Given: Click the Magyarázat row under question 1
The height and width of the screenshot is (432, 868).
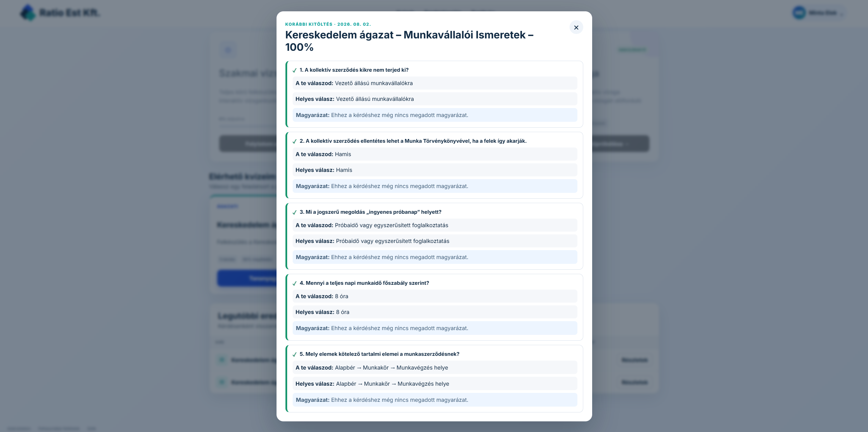Looking at the screenshot, I should point(435,115).
